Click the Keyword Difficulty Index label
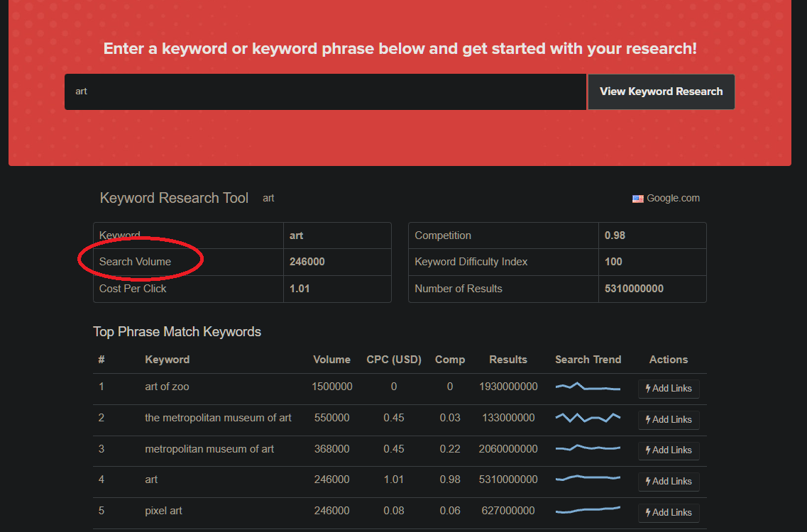The image size is (807, 532). pyautogui.click(x=471, y=261)
